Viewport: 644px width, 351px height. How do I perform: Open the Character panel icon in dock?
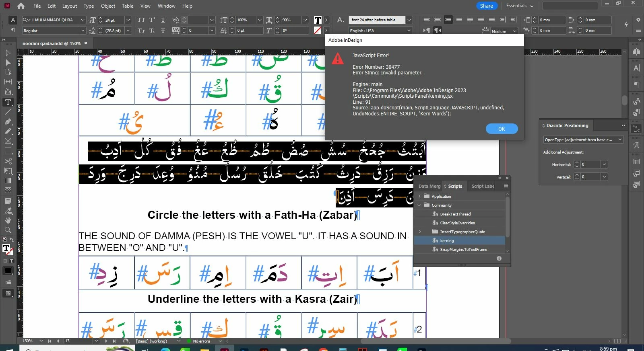point(636,68)
